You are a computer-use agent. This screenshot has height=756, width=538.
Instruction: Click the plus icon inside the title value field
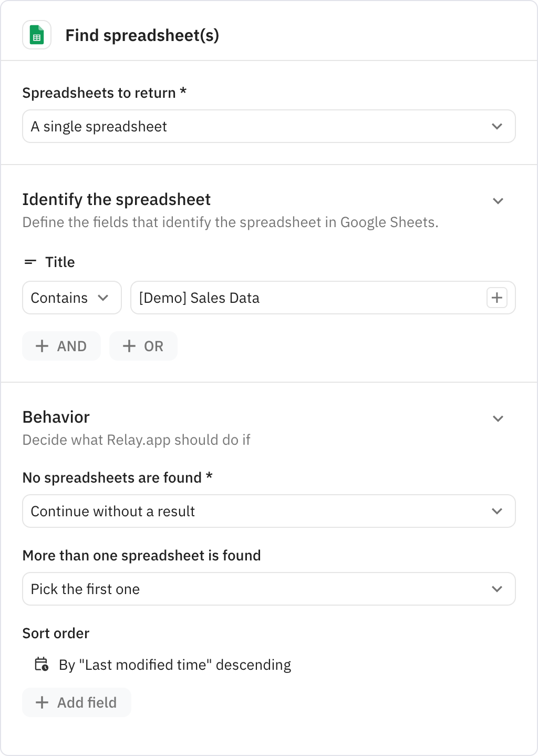[496, 298]
